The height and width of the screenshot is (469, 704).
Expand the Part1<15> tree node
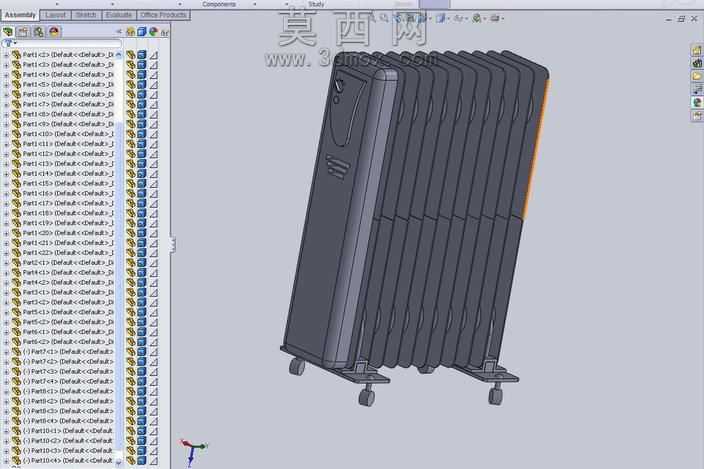(x=6, y=184)
